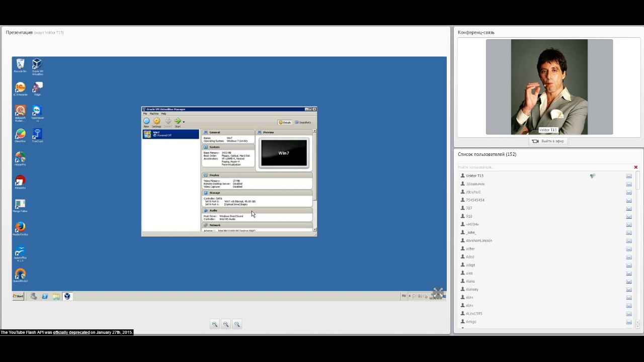
Task: Select the Mozilla Firefox desktop icon
Action: coord(20,228)
